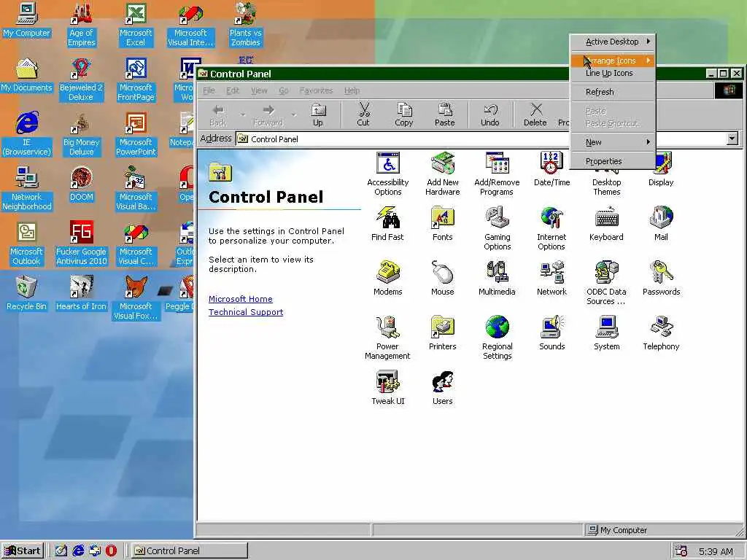The height and width of the screenshot is (560, 747).
Task: Select Network Neighborhood desktop icon
Action: click(27, 189)
